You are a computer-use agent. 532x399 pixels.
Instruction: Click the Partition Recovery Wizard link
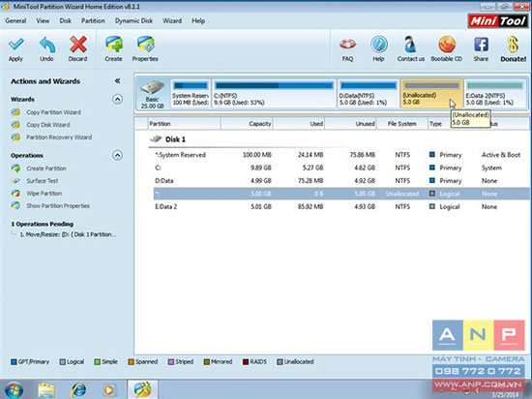(59, 138)
